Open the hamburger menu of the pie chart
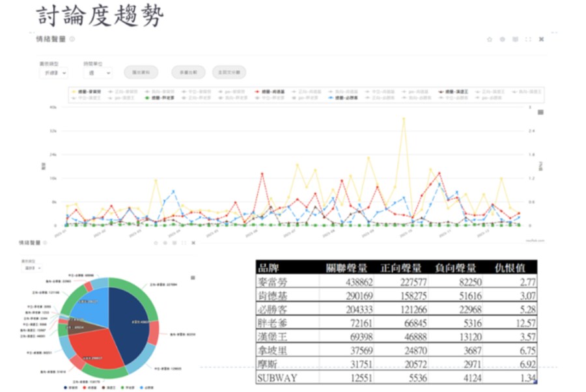Screen dimensions: 586x392 (x=193, y=277)
